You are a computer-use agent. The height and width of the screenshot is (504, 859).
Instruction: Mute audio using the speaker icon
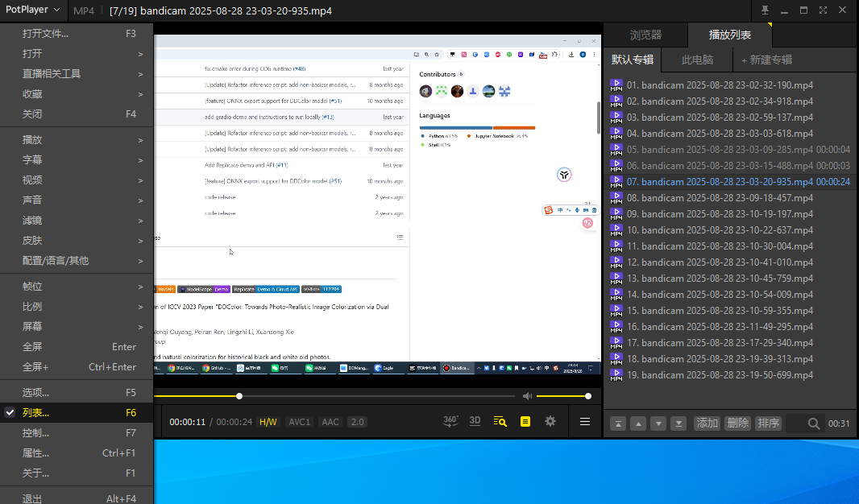[527, 396]
